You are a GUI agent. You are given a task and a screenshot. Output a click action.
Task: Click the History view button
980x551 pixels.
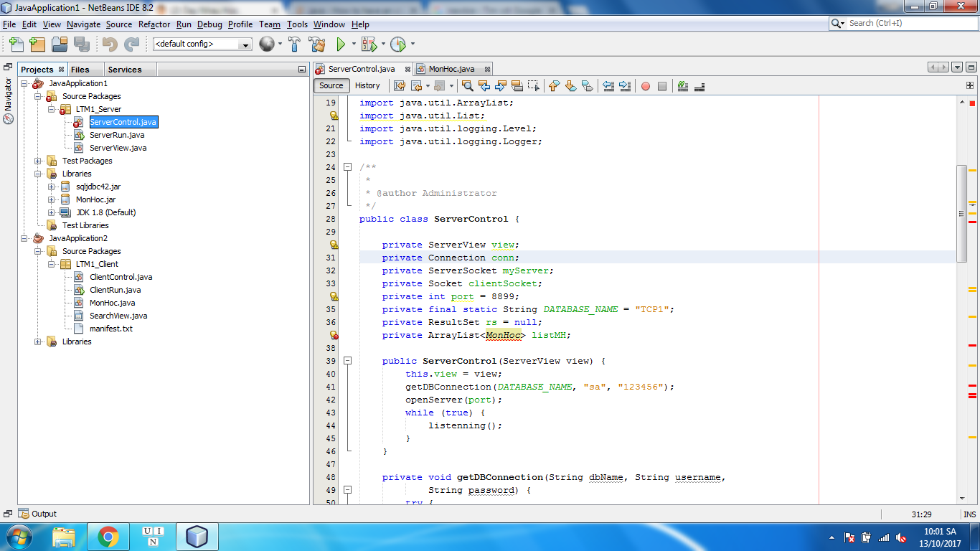pos(367,85)
